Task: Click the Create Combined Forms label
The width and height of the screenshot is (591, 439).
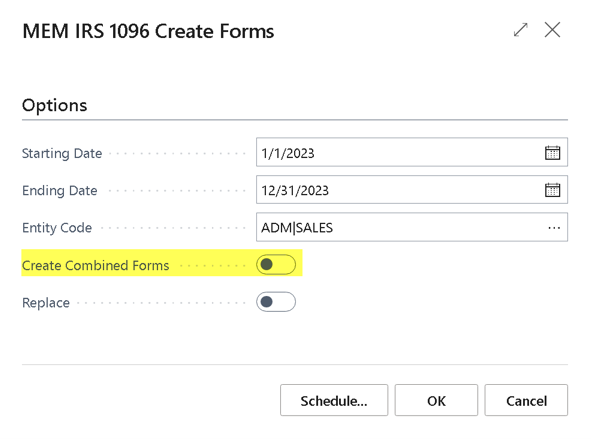Action: pos(95,265)
